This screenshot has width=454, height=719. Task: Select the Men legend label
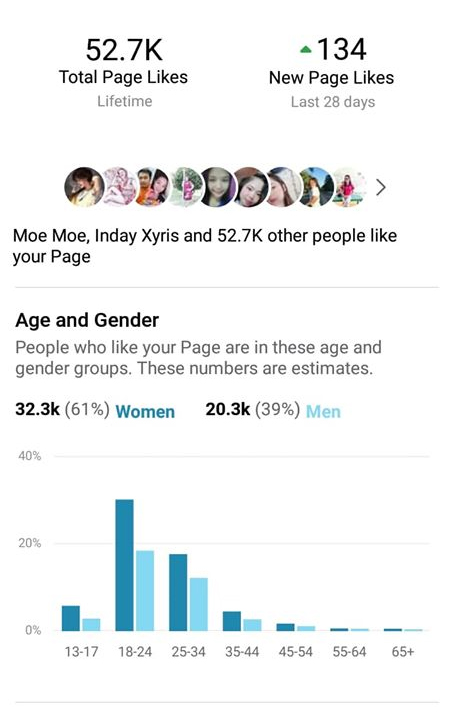coord(323,411)
